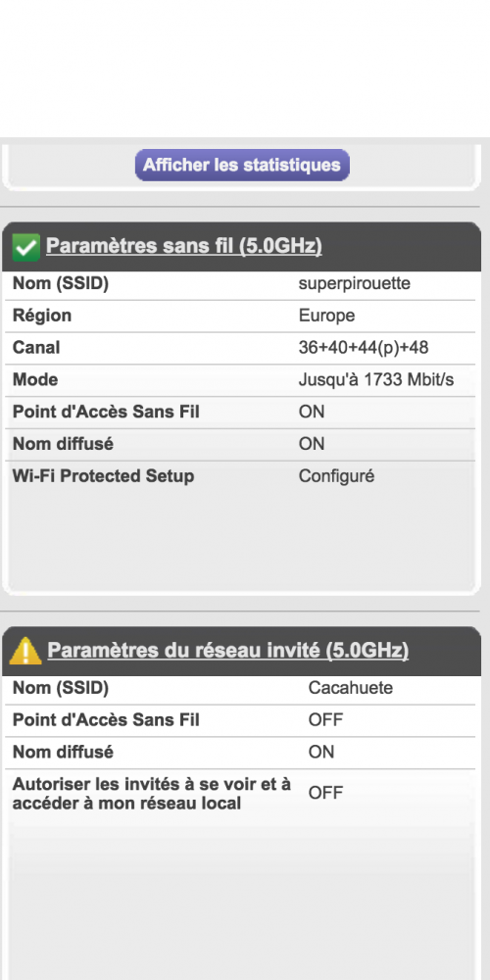Open the Paramètres sans fil (5.0GHz) link

point(184,246)
